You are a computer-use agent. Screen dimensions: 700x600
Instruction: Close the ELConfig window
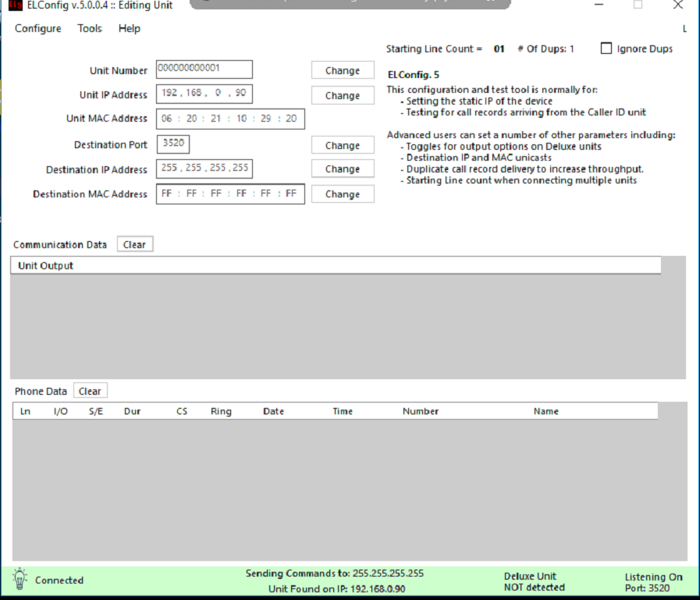click(677, 5)
